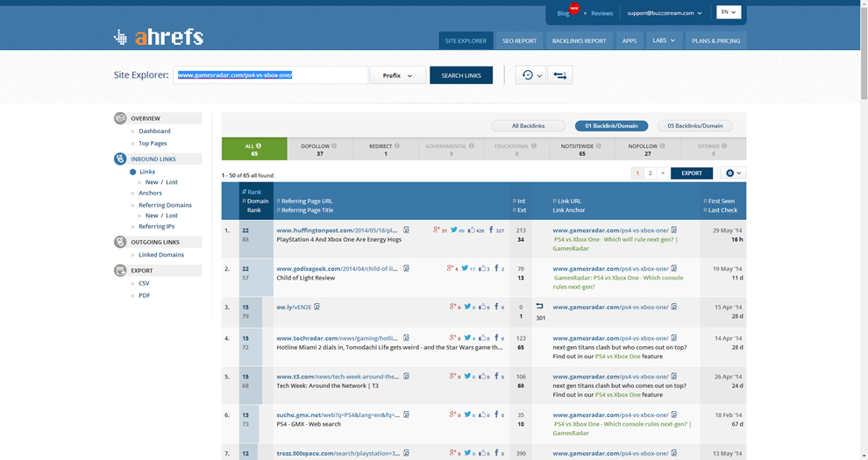Image resolution: width=868 pixels, height=460 pixels.
Task: Click Twitter share count in godisageek row
Action: tap(468, 268)
